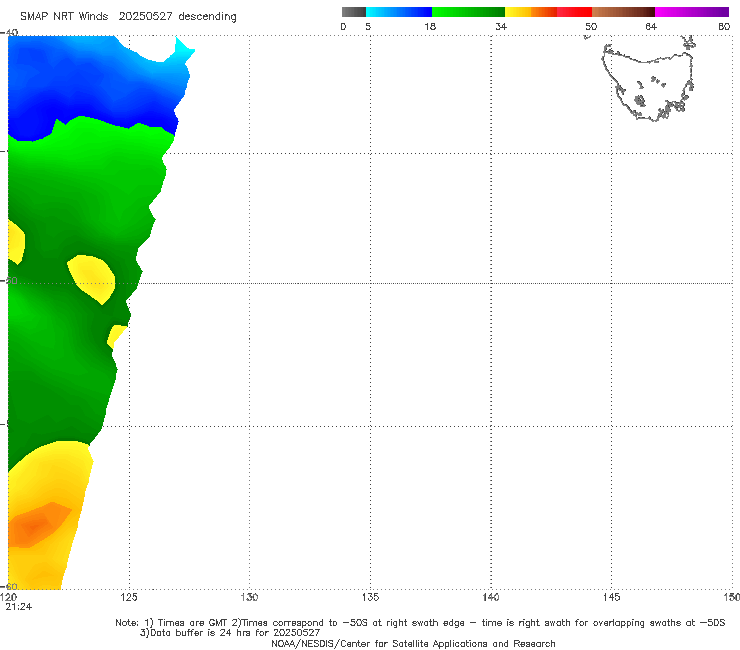Click the longitude label '140'
Viewport: 740px width, 650px height.
pos(491,598)
